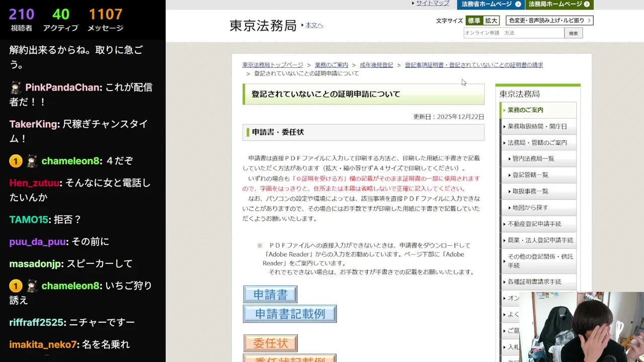Click the 東京法務局 site title
The image size is (644, 362).
pos(263,26)
